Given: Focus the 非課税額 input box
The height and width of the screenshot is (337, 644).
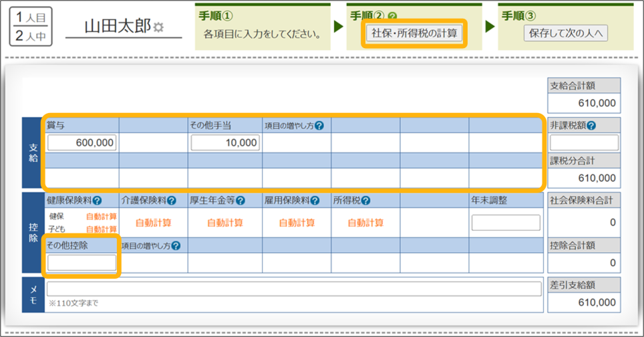Looking at the screenshot, I should tap(584, 142).
